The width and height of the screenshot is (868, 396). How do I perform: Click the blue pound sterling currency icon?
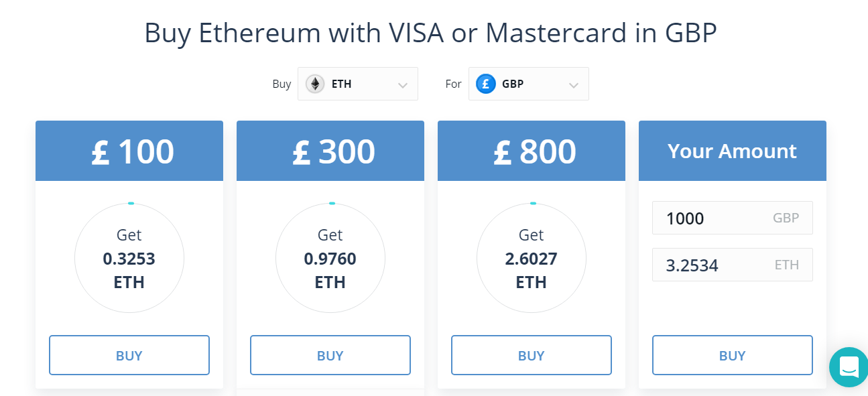coord(486,84)
